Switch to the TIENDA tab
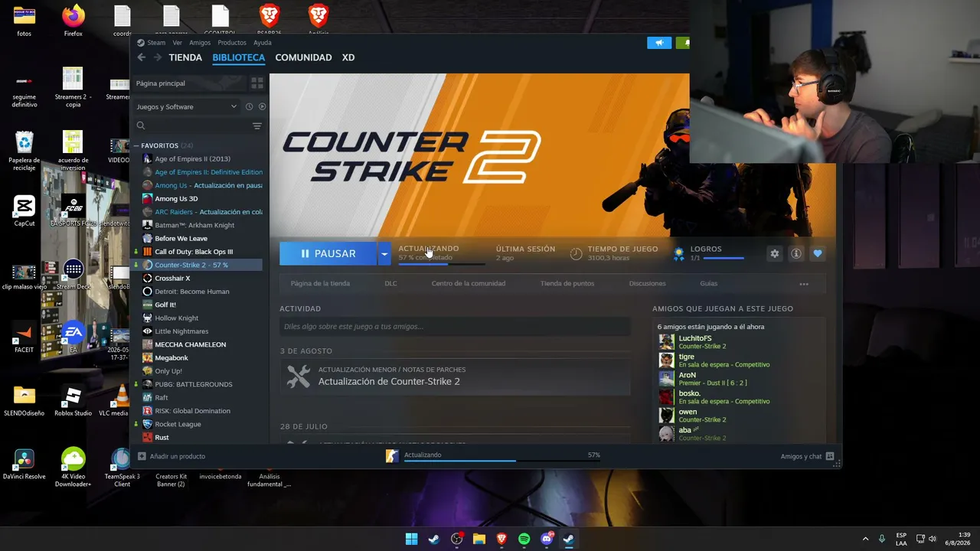This screenshot has width=980, height=551. (x=185, y=57)
